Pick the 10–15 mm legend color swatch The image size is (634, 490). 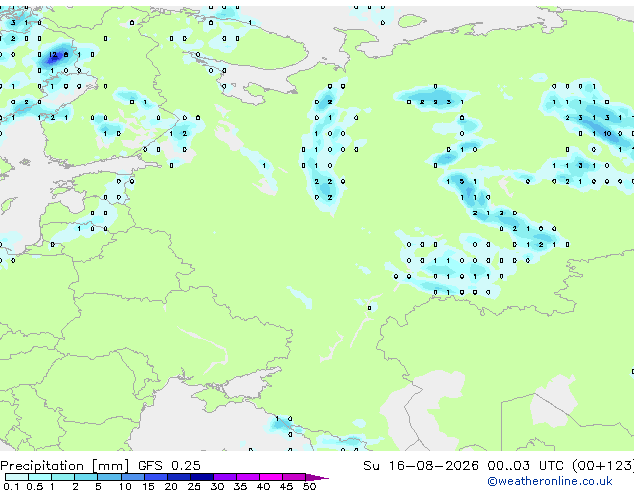click(132, 477)
